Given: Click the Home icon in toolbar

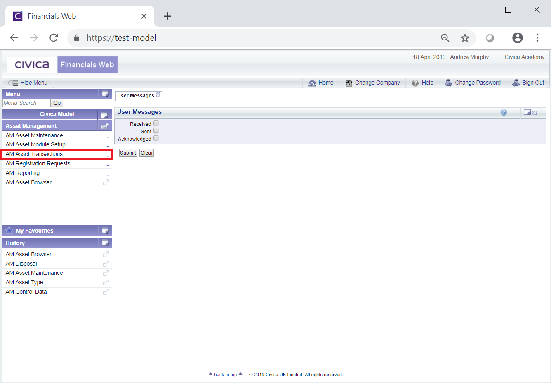Looking at the screenshot, I should click(312, 83).
